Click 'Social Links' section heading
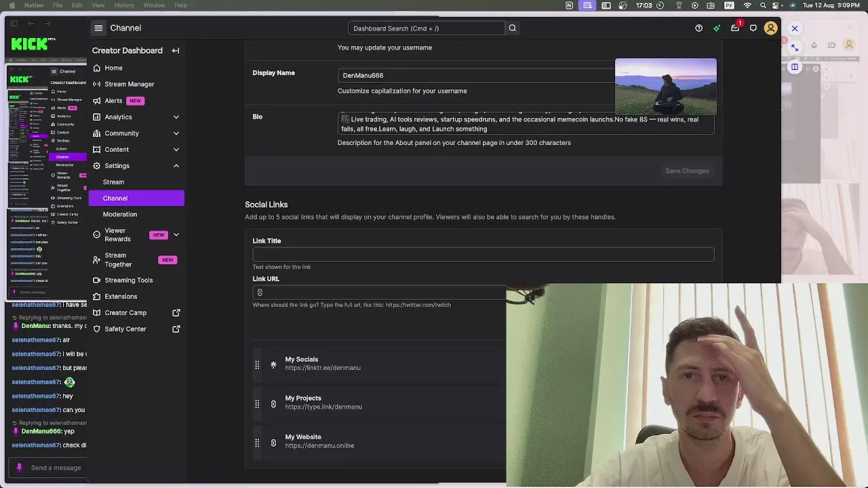 click(x=267, y=204)
